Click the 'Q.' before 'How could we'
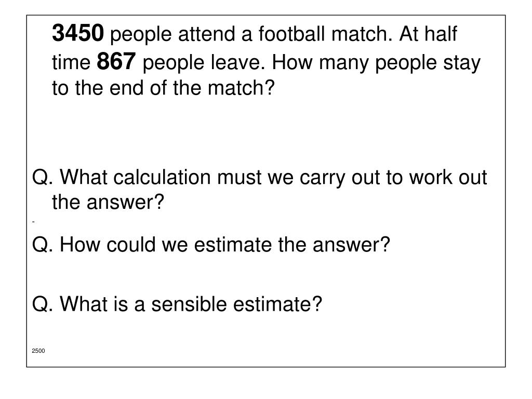This screenshot has width=532, height=399. 43,245
